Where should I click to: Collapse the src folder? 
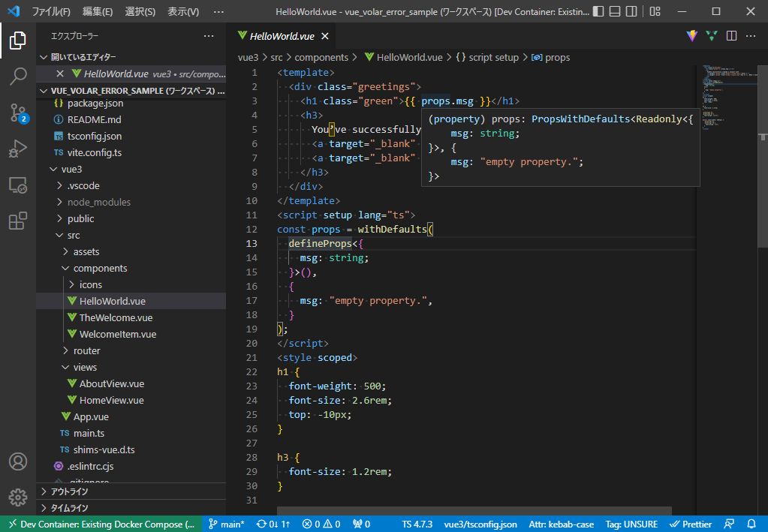(131, 236)
